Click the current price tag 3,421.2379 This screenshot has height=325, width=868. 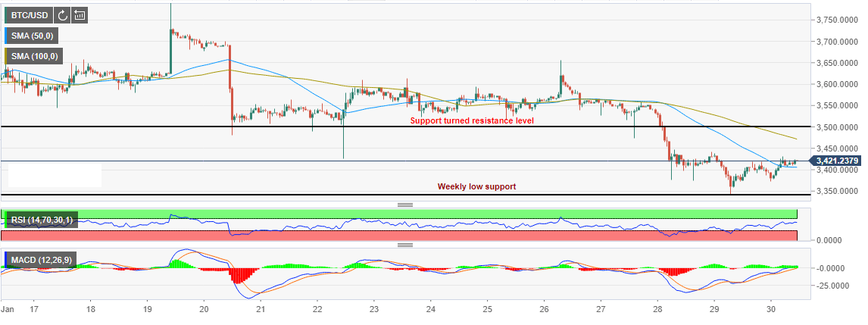click(x=838, y=161)
